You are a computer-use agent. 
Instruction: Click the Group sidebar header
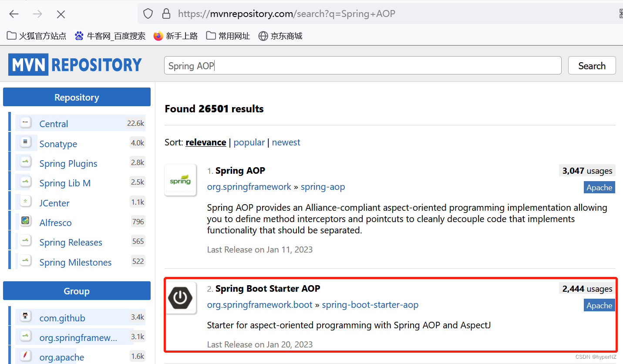[x=77, y=291]
